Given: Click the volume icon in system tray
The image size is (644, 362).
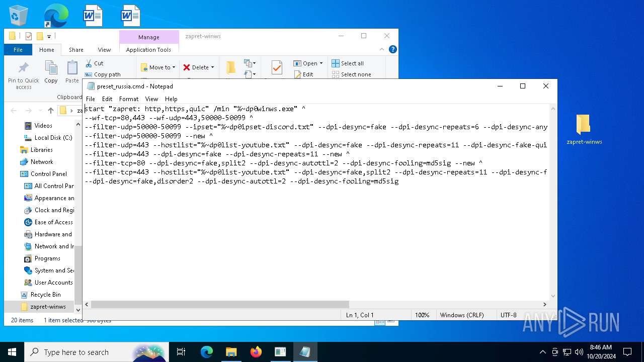Looking at the screenshot, I should (579, 352).
